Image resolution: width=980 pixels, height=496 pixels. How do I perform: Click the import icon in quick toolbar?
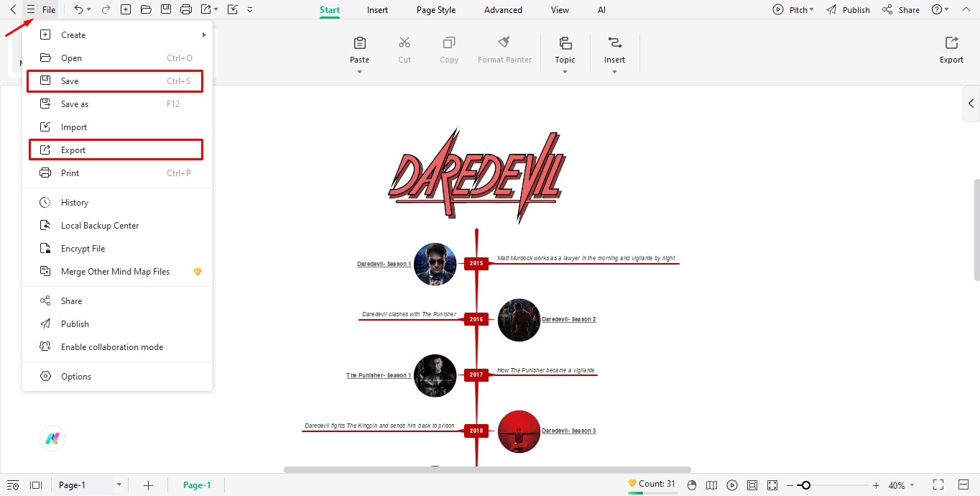232,9
